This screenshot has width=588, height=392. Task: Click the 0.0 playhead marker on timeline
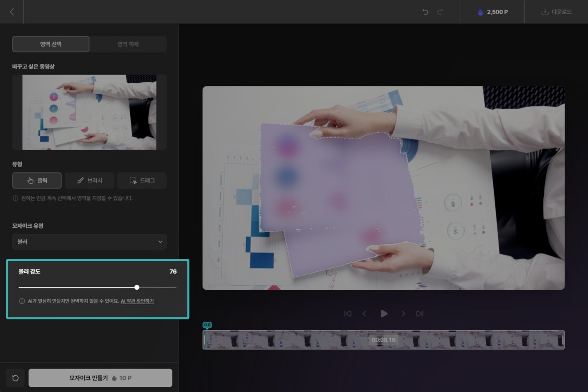click(x=207, y=325)
